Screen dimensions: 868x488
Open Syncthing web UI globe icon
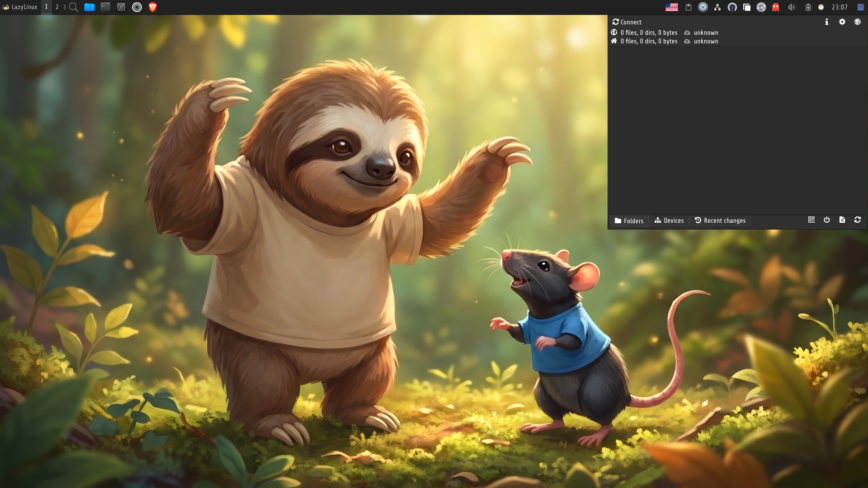pos(857,22)
